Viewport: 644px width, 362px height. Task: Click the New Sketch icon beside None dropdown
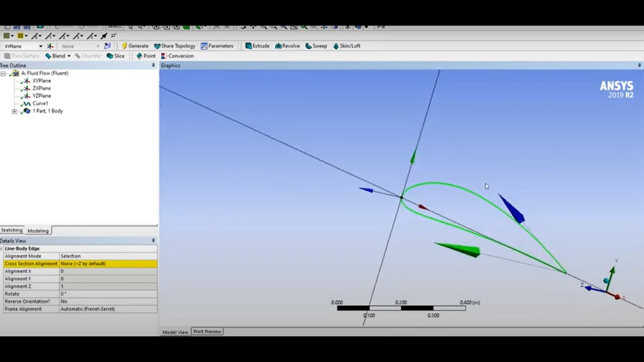pos(107,46)
